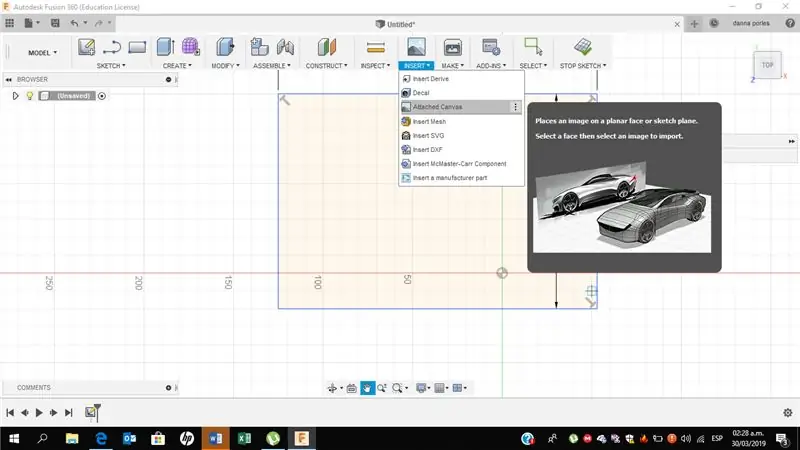Open Microsoft Word from the taskbar
Viewport: 800px width, 450px height.
(215, 438)
